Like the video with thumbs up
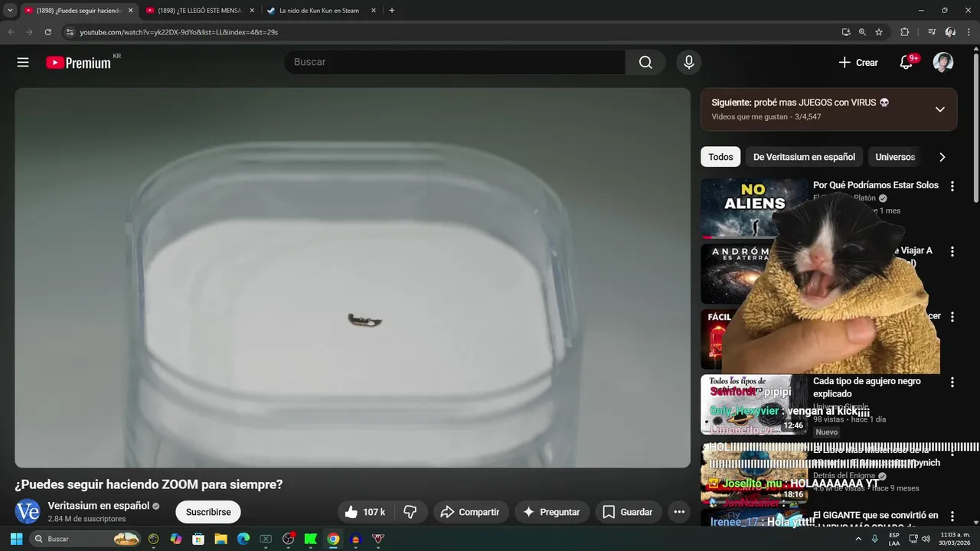Screen dimensions: 980x551 pos(364,512)
